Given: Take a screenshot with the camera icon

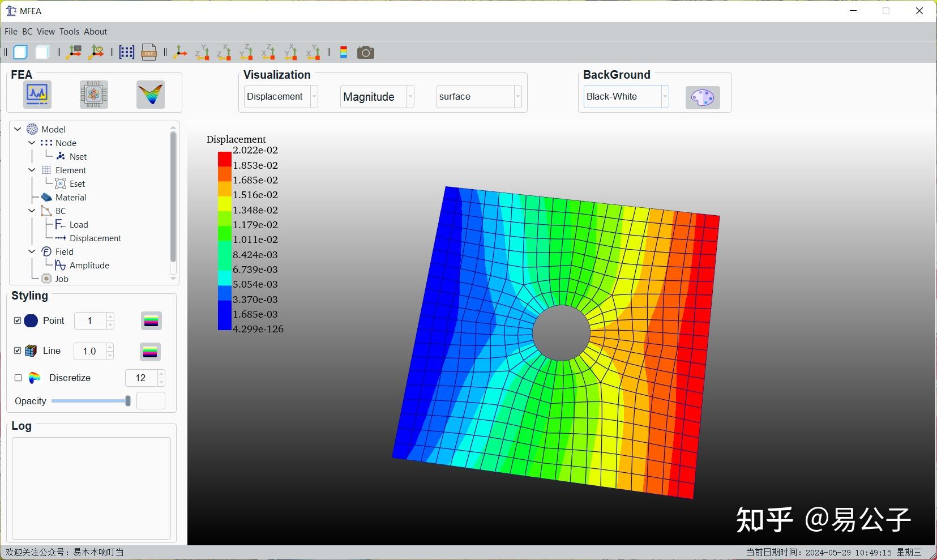Looking at the screenshot, I should (x=366, y=53).
